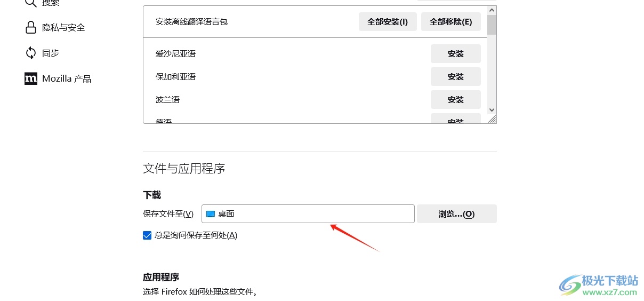The image size is (644, 301).
Task: Install the 波兰语 language pack
Action: [455, 100]
